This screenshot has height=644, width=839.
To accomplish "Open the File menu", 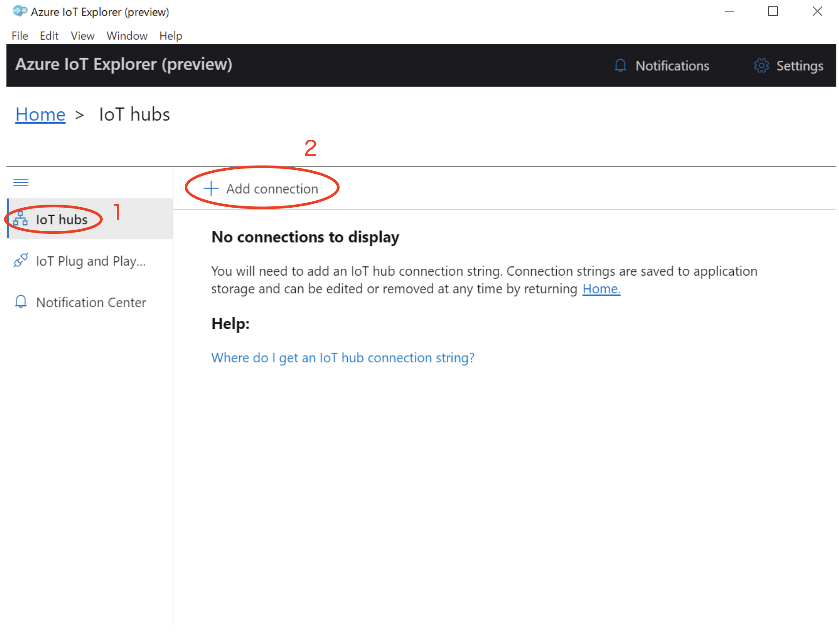I will (x=20, y=36).
